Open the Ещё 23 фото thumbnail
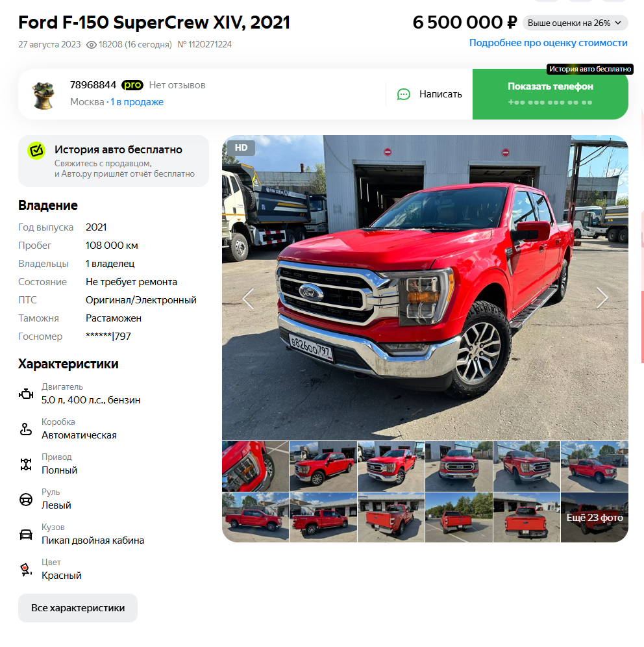 coord(595,518)
